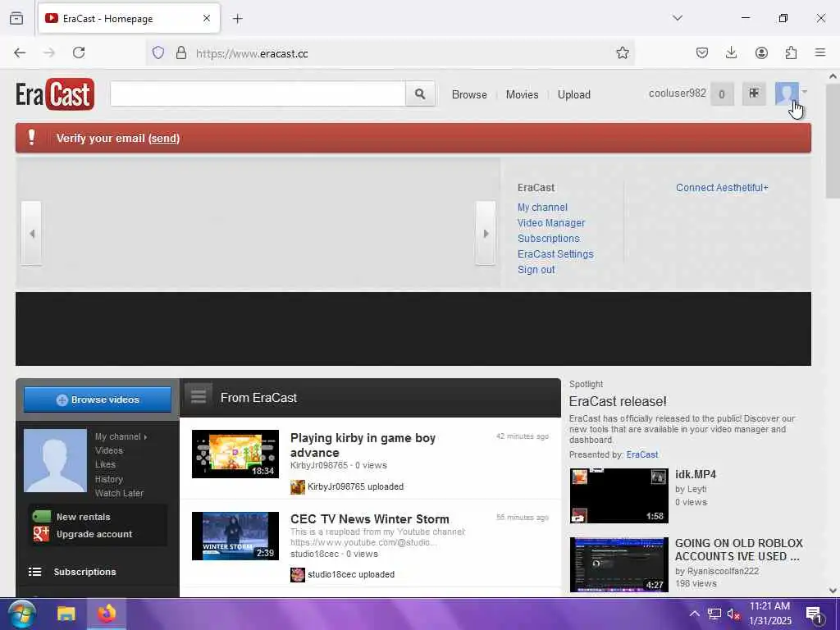Click the site security padlock icon

point(181,53)
